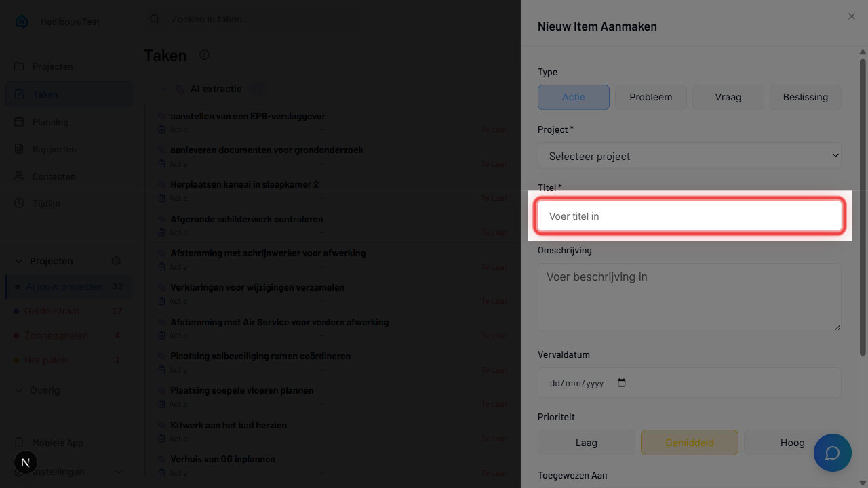
Task: Click the Voer titel in field
Action: (x=689, y=216)
